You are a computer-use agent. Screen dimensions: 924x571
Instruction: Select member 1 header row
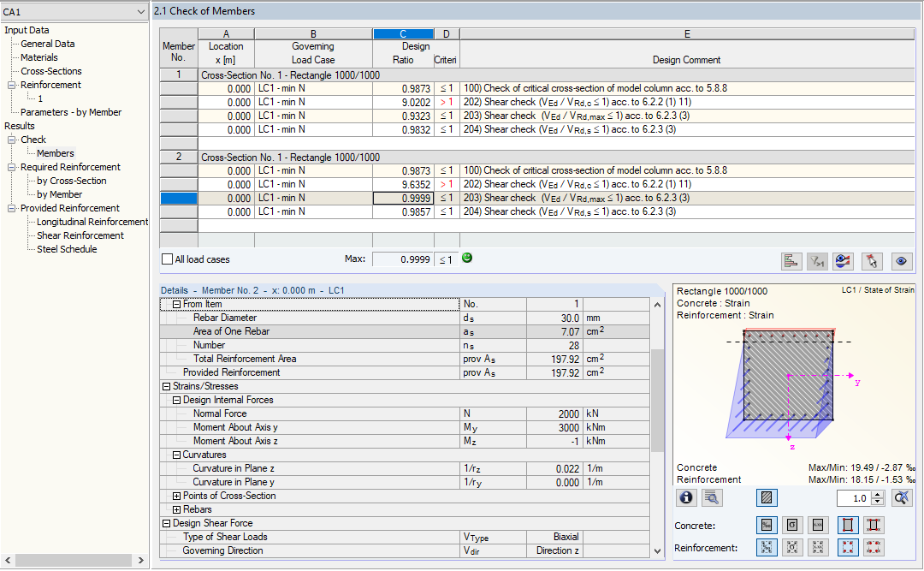179,75
